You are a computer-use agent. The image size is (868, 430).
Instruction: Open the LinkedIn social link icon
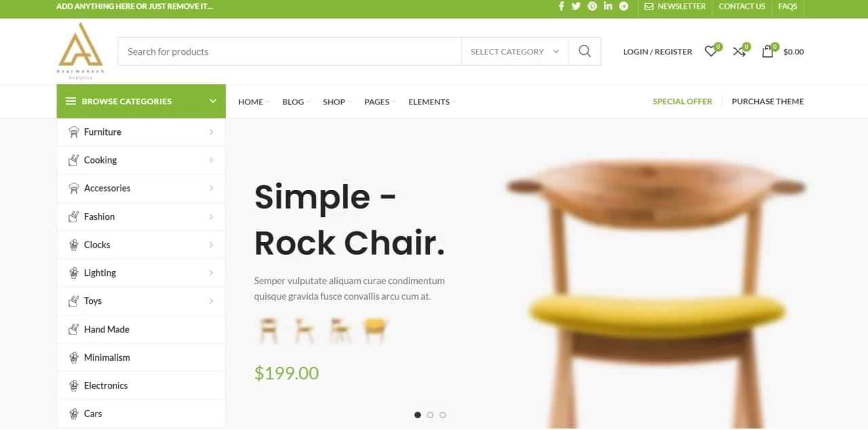point(608,6)
